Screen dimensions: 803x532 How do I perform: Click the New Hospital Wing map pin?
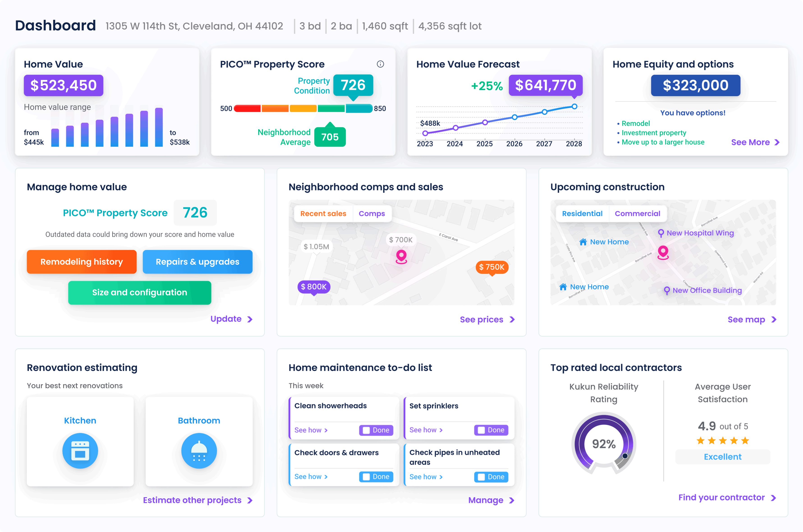click(x=661, y=233)
